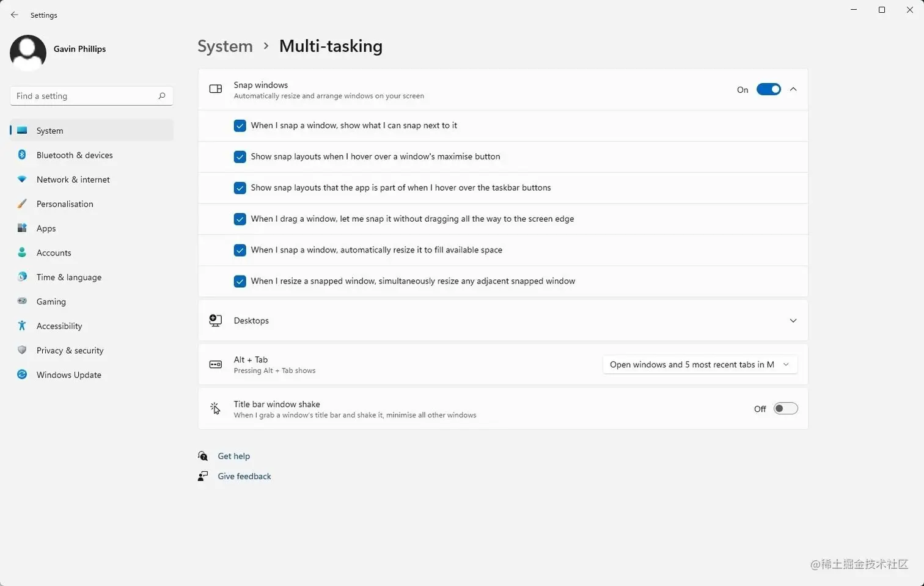This screenshot has width=924, height=586.
Task: Click the System monitor icon in sidebar
Action: tap(22, 130)
